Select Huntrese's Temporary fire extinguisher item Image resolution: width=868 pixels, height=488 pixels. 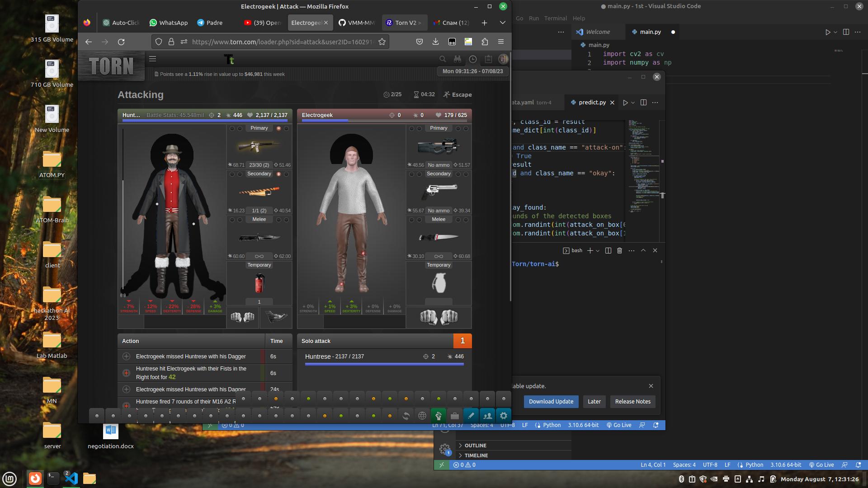coord(259,284)
